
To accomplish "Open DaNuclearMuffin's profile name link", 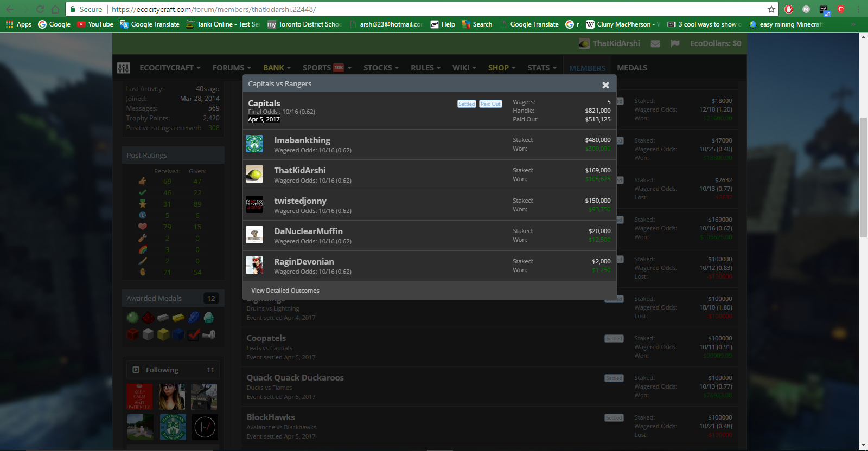I will click(x=308, y=231).
